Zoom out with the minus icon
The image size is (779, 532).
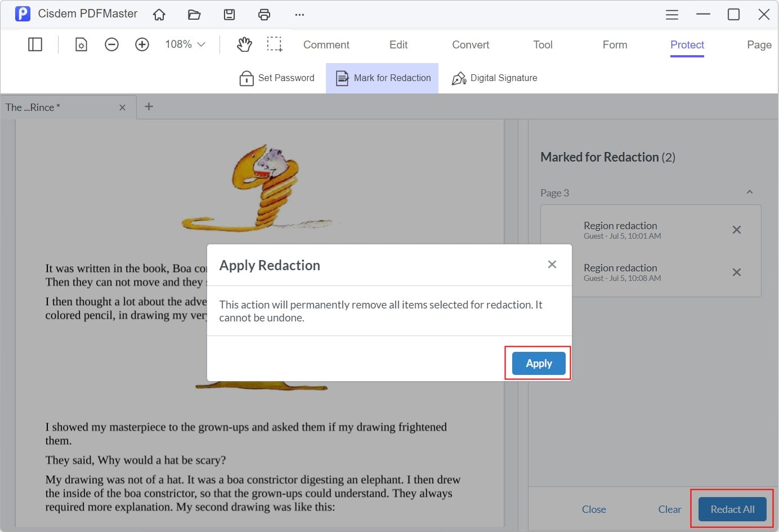tap(111, 44)
